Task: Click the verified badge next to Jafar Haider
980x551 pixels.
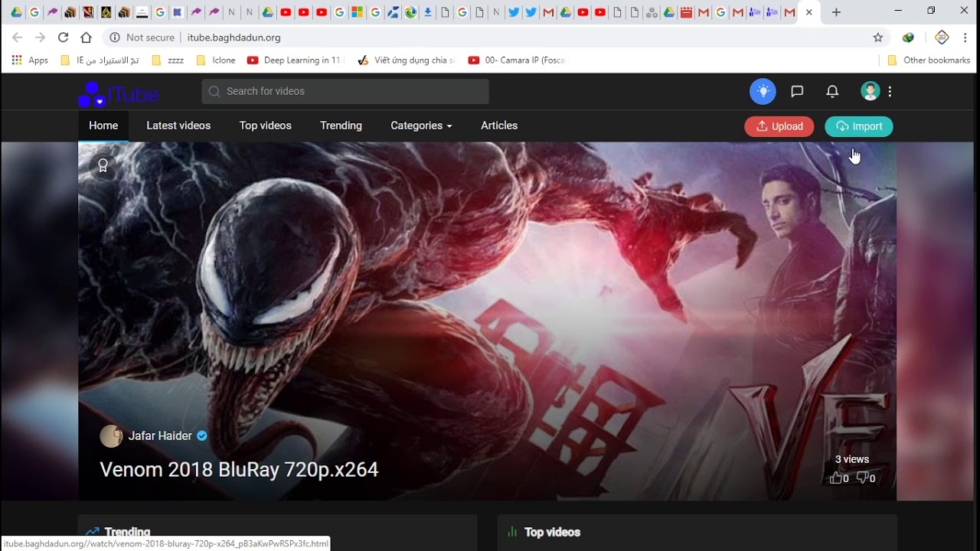Action: (202, 435)
